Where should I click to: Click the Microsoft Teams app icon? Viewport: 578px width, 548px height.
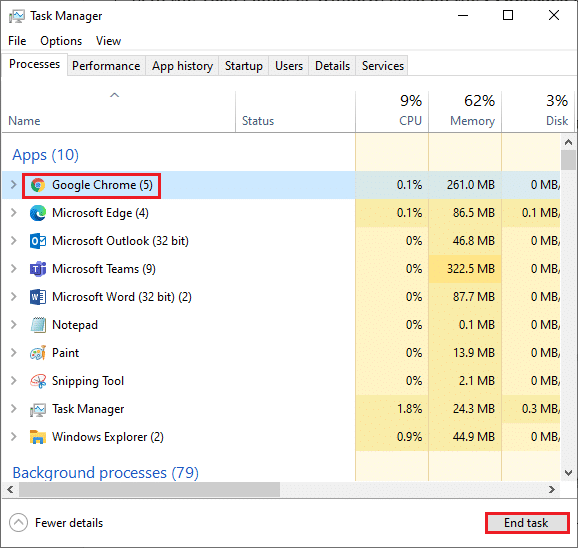tap(38, 269)
